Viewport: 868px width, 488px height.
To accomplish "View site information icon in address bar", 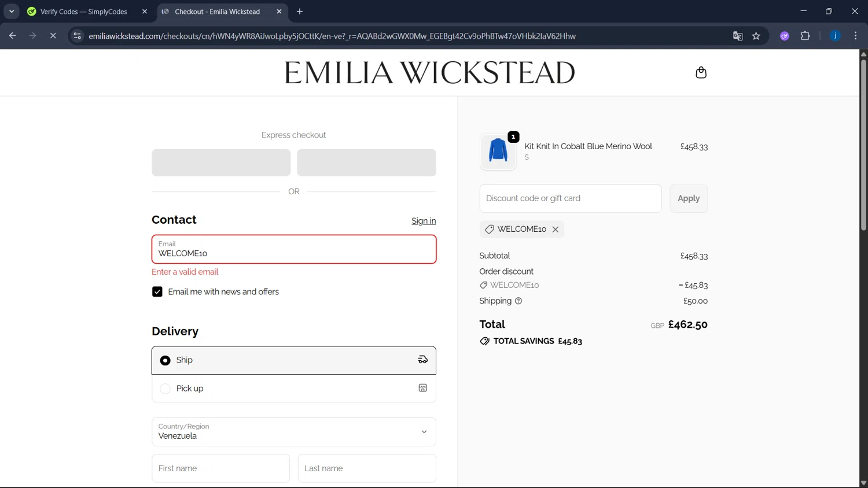I will tap(77, 36).
